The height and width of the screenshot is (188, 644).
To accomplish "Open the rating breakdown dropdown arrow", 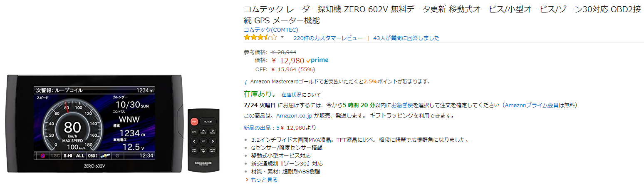I will (x=282, y=38).
